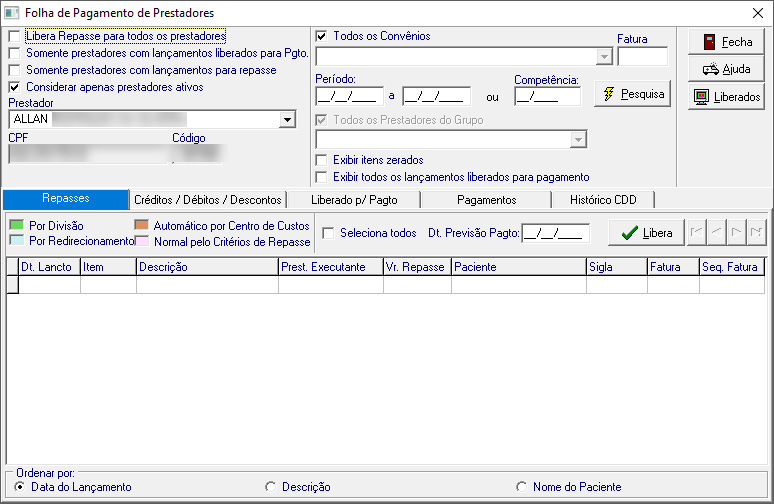This screenshot has width=774, height=504.
Task: Click the Paciente column header
Action: pos(519,267)
